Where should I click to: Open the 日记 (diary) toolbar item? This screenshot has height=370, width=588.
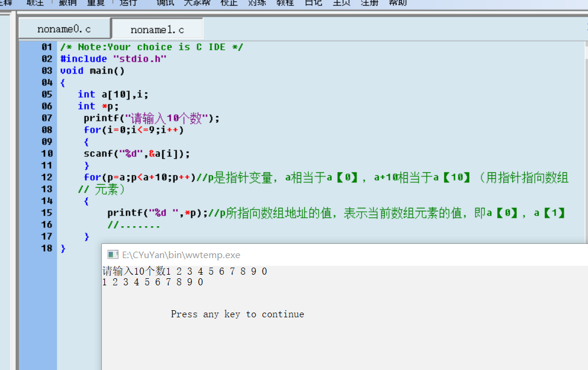[313, 2]
